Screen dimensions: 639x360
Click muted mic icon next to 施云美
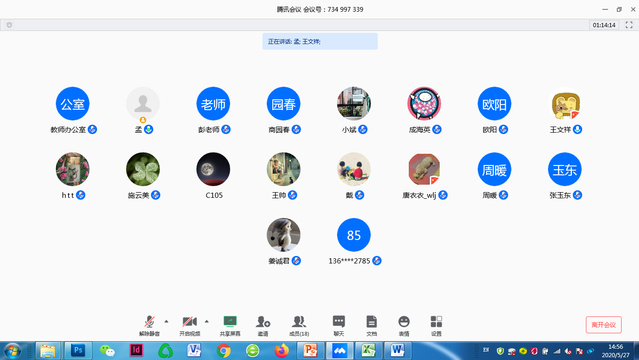(x=156, y=195)
